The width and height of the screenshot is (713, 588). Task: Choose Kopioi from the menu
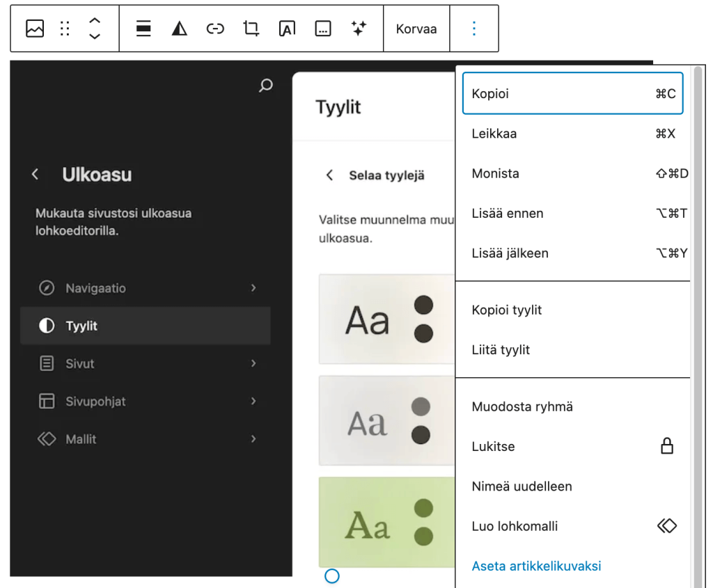(x=573, y=94)
